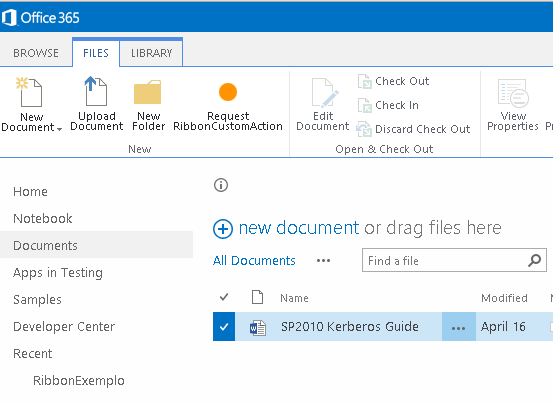
Task: Select the FILES ribbon tab
Action: coord(96,53)
